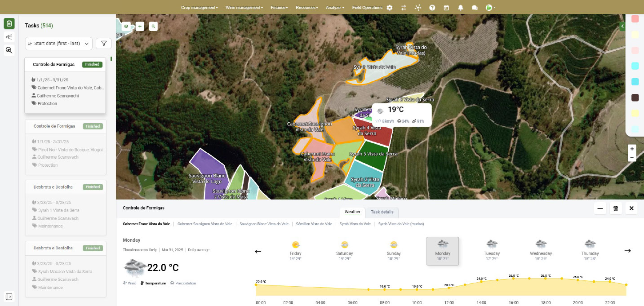Image resolution: width=644 pixels, height=306 pixels.
Task: Open Finance menu
Action: (x=279, y=8)
